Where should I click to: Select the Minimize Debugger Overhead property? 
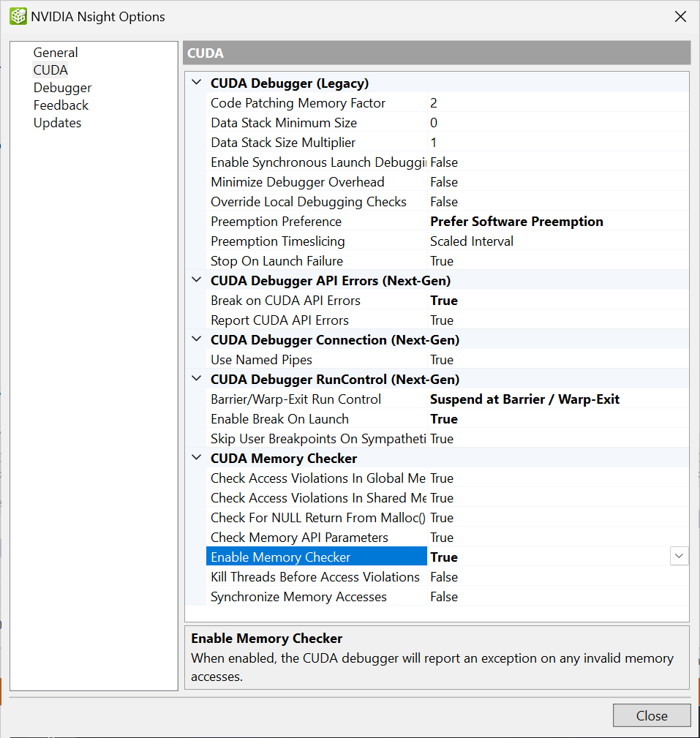point(316,182)
